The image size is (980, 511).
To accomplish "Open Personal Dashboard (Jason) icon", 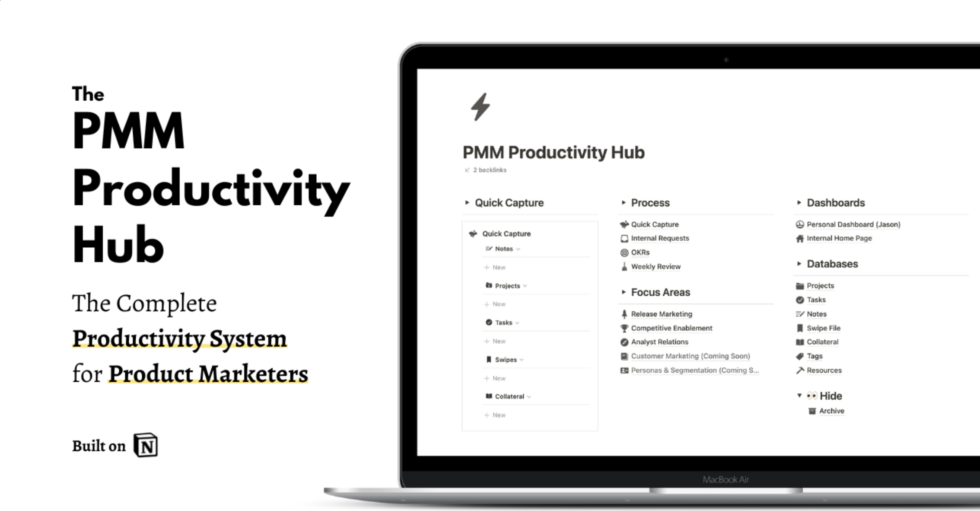I will (799, 224).
